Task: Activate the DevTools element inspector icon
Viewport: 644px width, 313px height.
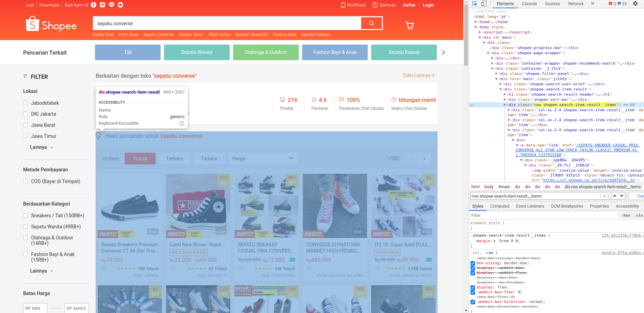Action: (475, 4)
